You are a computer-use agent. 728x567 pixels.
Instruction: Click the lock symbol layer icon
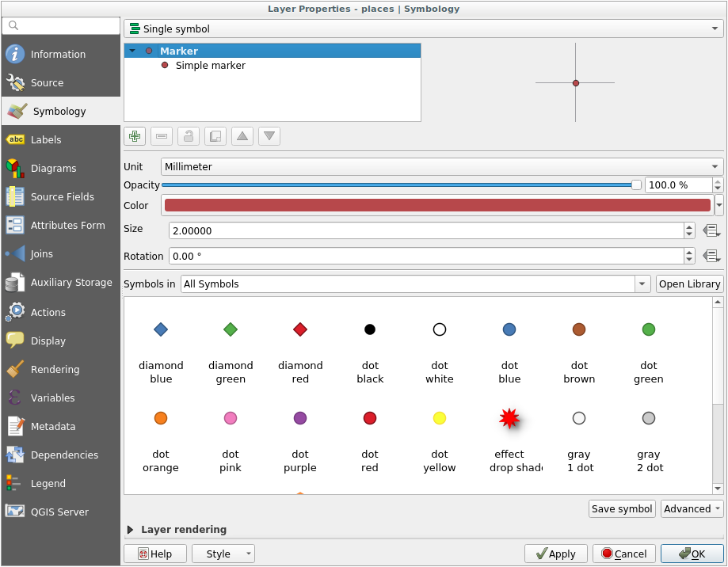(189, 136)
